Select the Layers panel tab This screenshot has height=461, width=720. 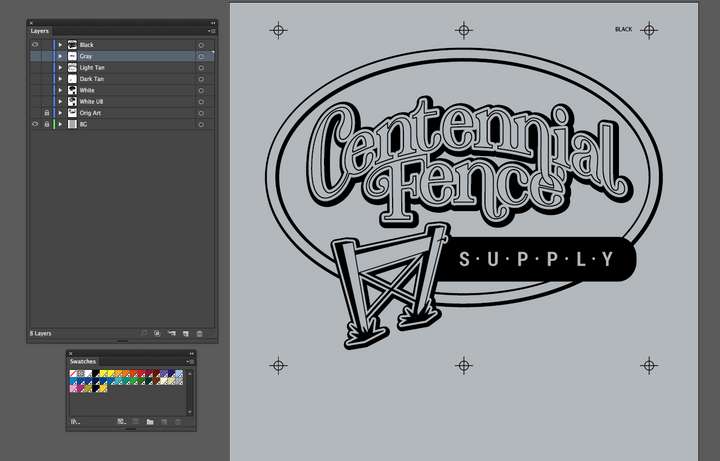pyautogui.click(x=39, y=31)
